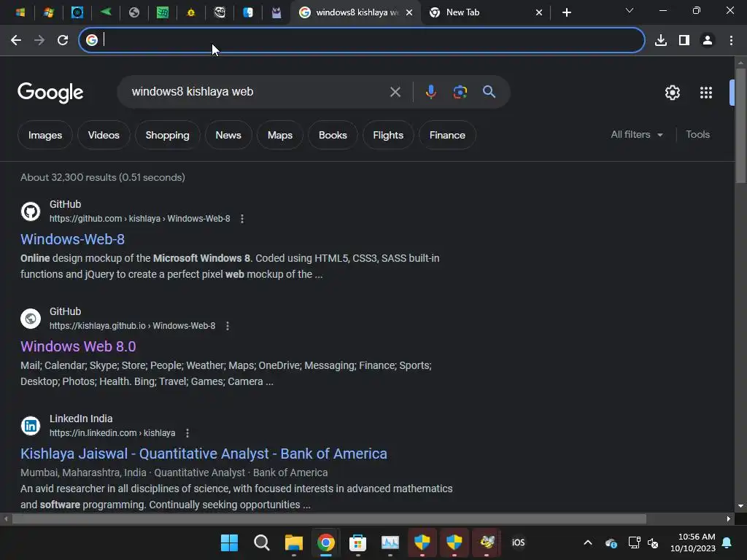Open Chrome downloads
This screenshot has width=747, height=560.
(661, 40)
